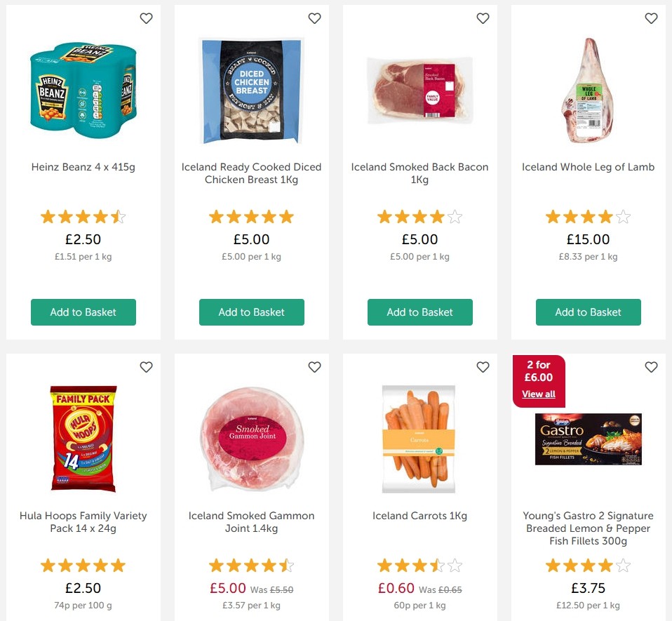Viewport: 672px width, 621px height.
Task: Click the empty fifth star on Smoked Back Bacon
Action: (x=455, y=216)
